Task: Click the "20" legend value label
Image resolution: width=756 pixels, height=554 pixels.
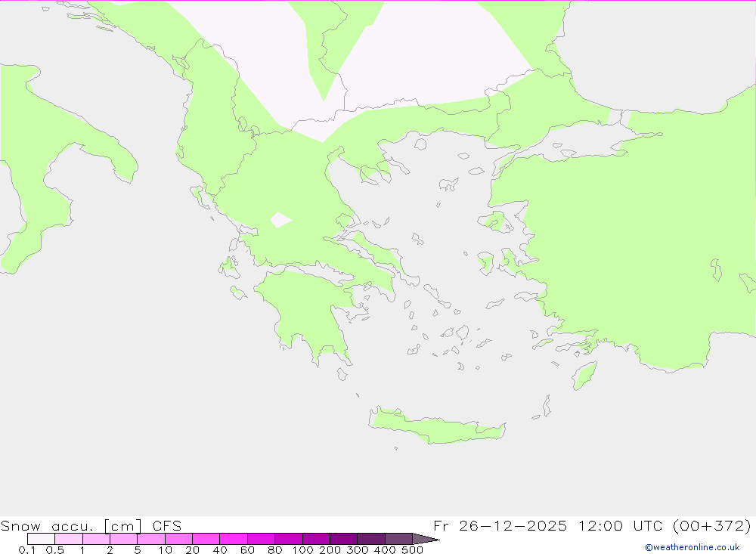Action: coord(192,549)
